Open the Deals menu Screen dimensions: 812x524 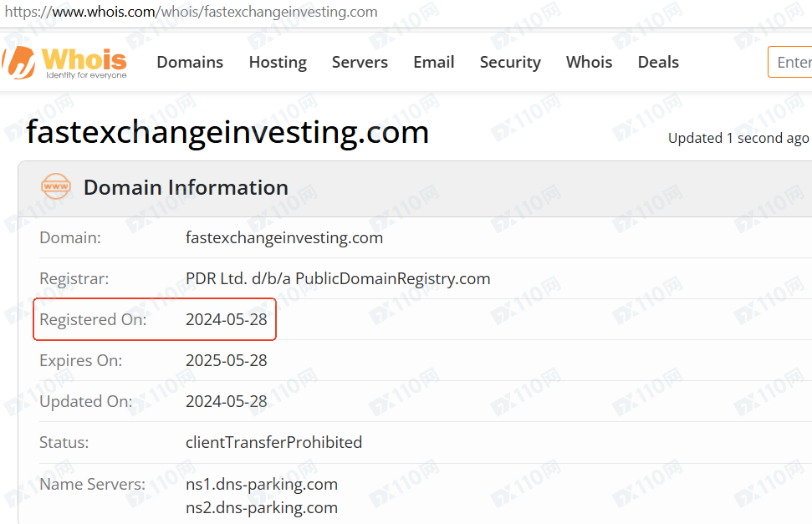pyautogui.click(x=658, y=62)
